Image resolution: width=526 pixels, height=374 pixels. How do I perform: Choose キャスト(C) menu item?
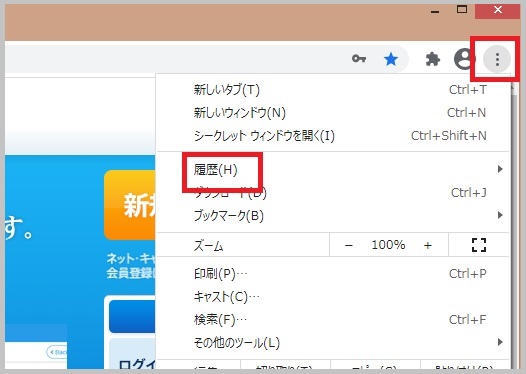pyautogui.click(x=333, y=297)
